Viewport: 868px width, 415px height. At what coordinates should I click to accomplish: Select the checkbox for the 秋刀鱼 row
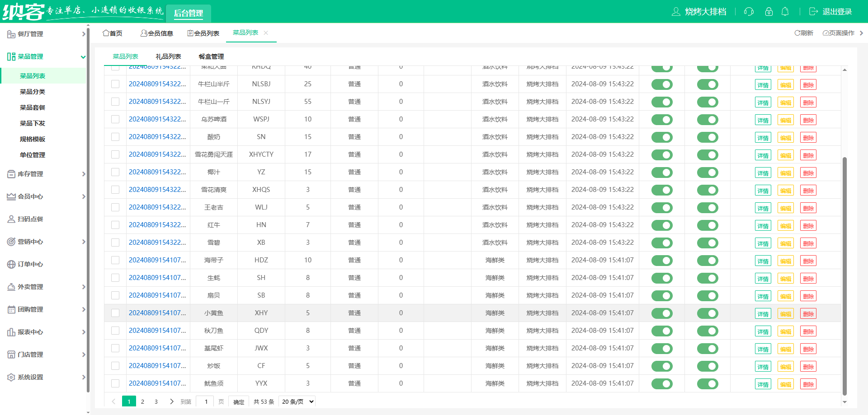[x=115, y=331]
